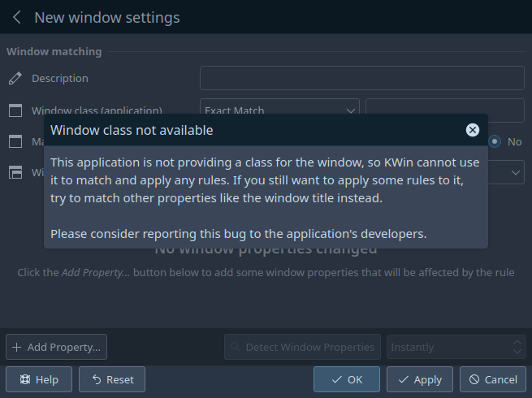Confirm with the OK button

(346, 379)
